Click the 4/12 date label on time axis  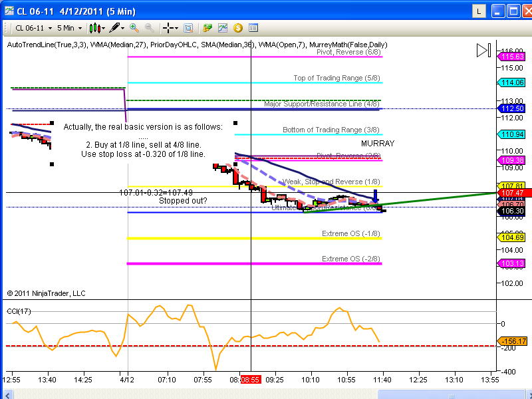(127, 380)
